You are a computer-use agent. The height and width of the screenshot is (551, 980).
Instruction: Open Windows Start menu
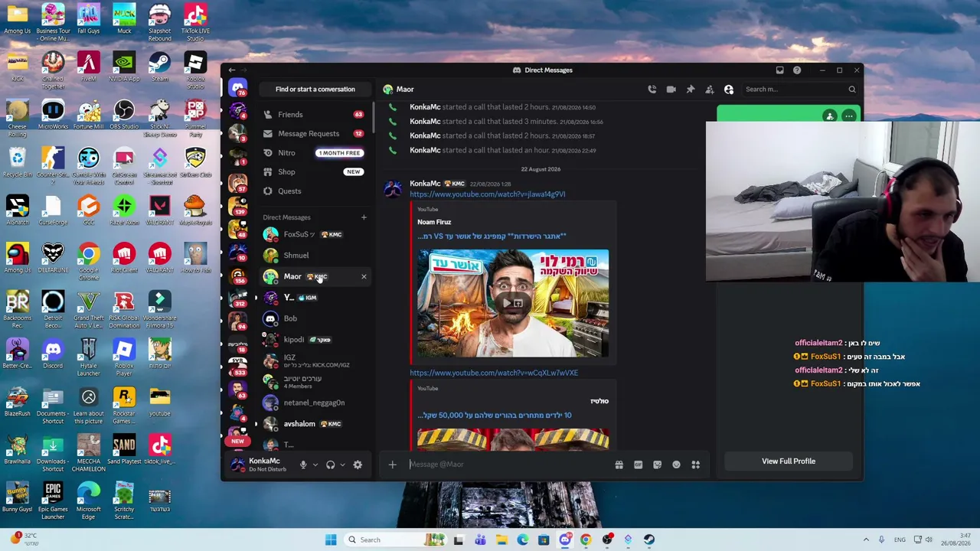[x=331, y=540]
